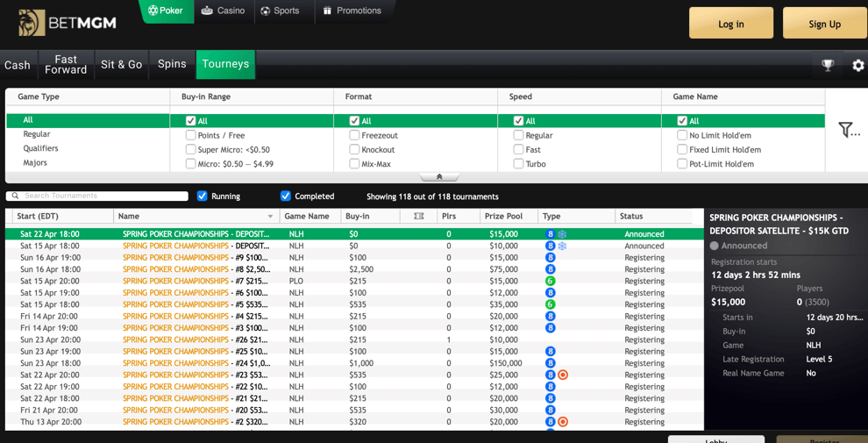The width and height of the screenshot is (868, 443).
Task: Check the Freezeout format filter
Action: (x=354, y=135)
